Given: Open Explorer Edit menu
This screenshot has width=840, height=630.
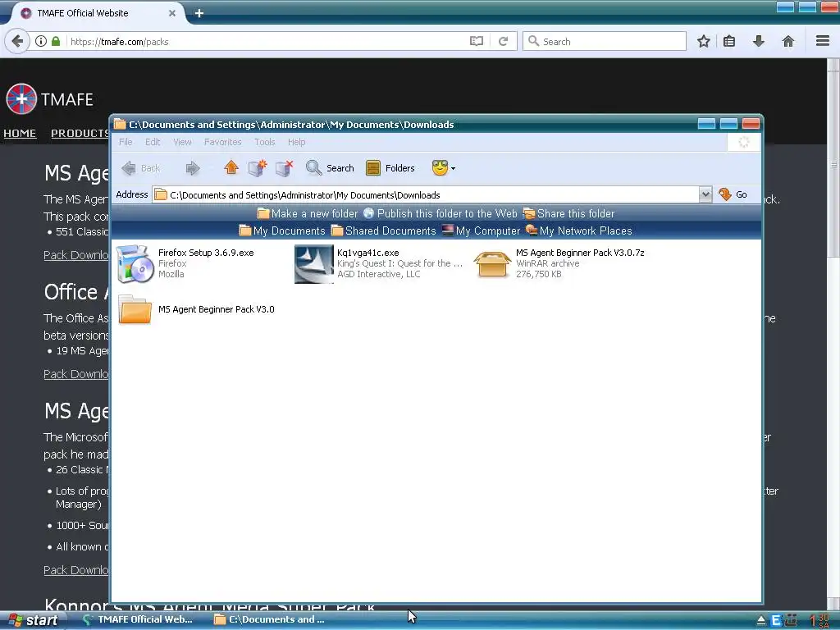Looking at the screenshot, I should (x=153, y=142).
